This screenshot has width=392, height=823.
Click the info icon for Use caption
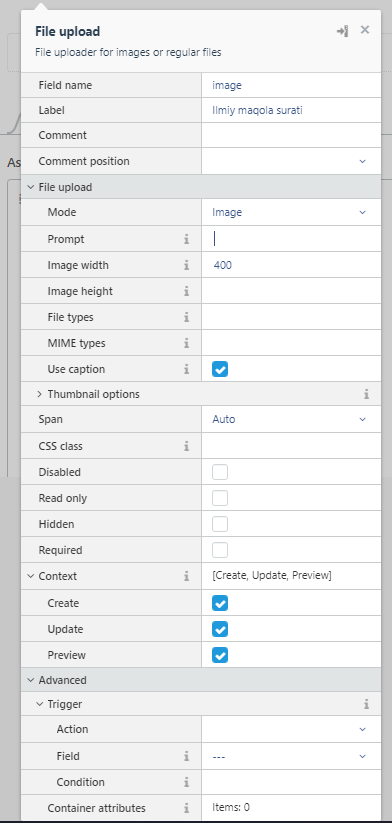tap(186, 370)
